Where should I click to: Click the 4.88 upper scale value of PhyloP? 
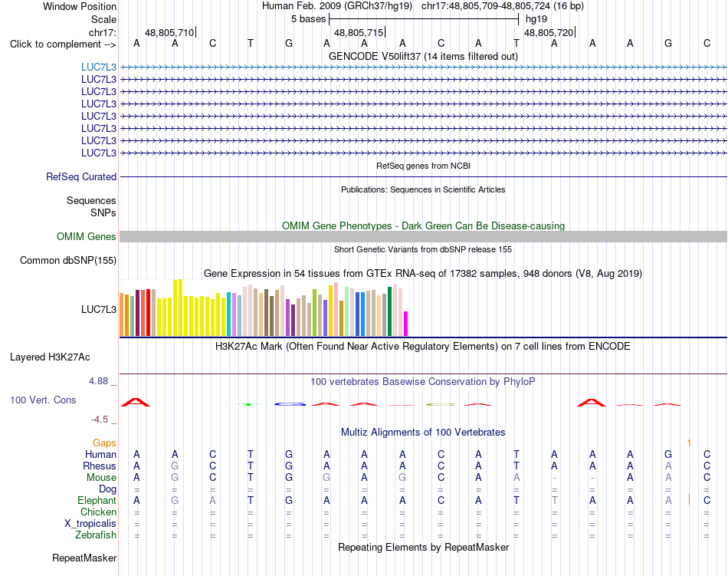(98, 381)
